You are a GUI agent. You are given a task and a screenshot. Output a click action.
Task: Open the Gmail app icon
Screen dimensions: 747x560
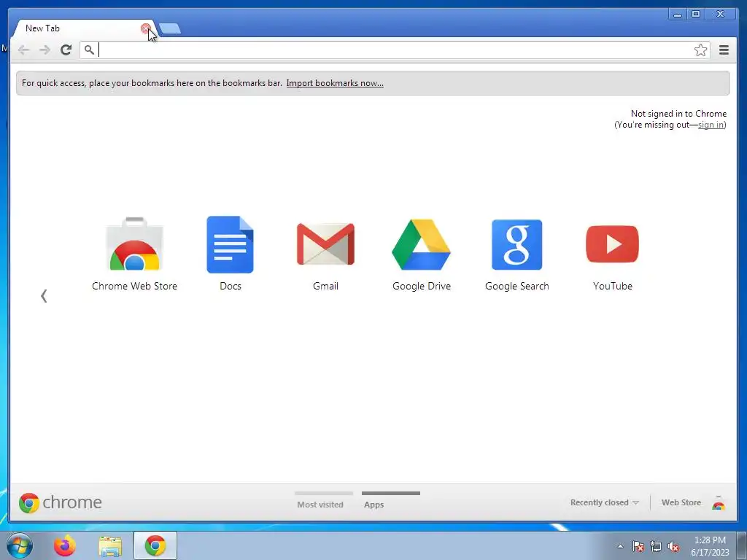click(x=325, y=244)
